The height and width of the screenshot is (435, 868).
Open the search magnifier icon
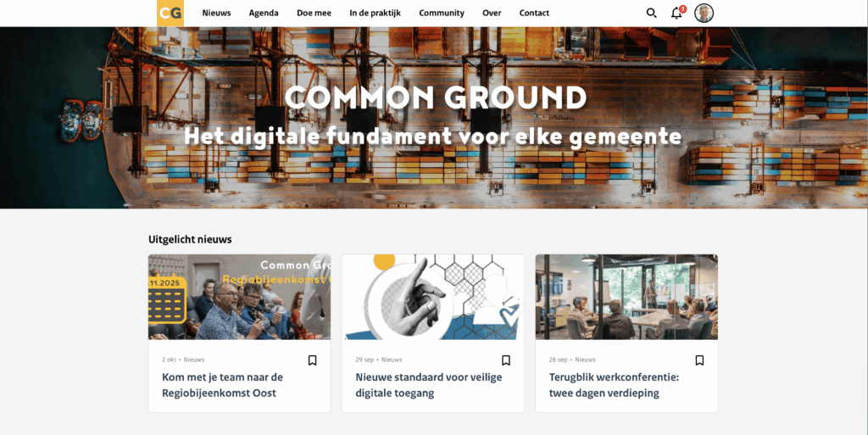point(652,13)
